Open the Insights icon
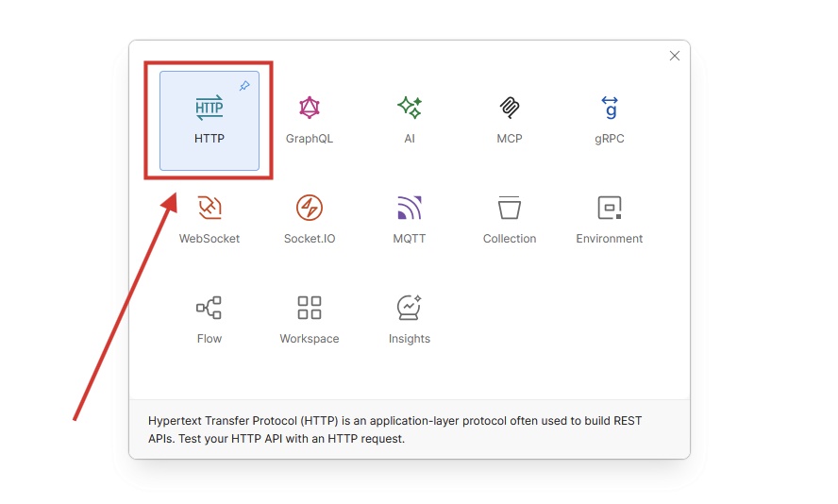 tap(410, 308)
